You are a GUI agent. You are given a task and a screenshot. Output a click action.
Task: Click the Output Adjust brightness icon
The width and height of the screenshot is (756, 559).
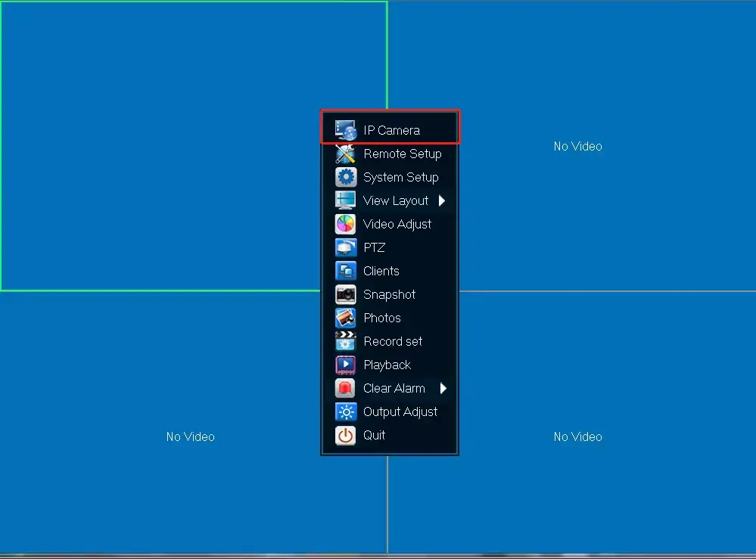[346, 411]
